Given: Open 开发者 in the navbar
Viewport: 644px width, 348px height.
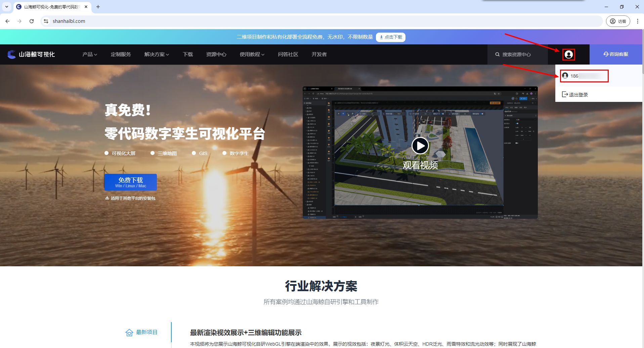Looking at the screenshot, I should pyautogui.click(x=319, y=54).
